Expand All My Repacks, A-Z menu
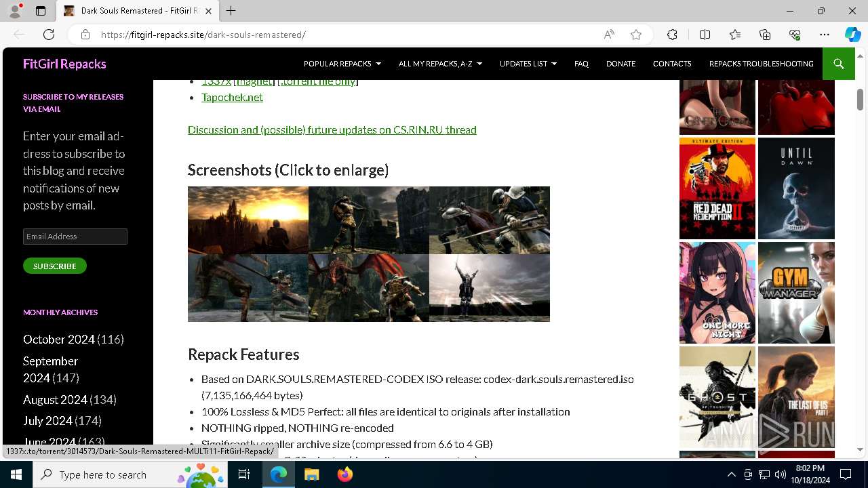 pos(440,64)
